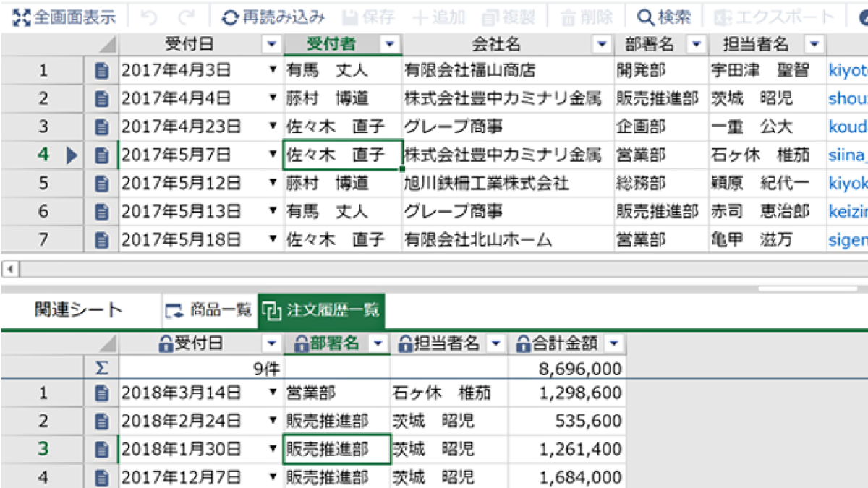Screen dimensions: 868x488
Task: Open search with 検索 magnifier
Action: point(663,17)
